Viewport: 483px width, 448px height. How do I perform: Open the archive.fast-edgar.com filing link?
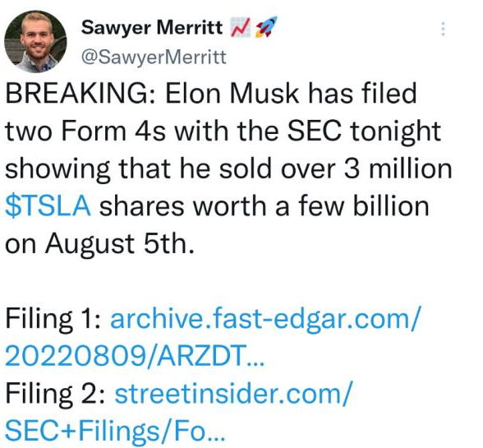click(264, 318)
